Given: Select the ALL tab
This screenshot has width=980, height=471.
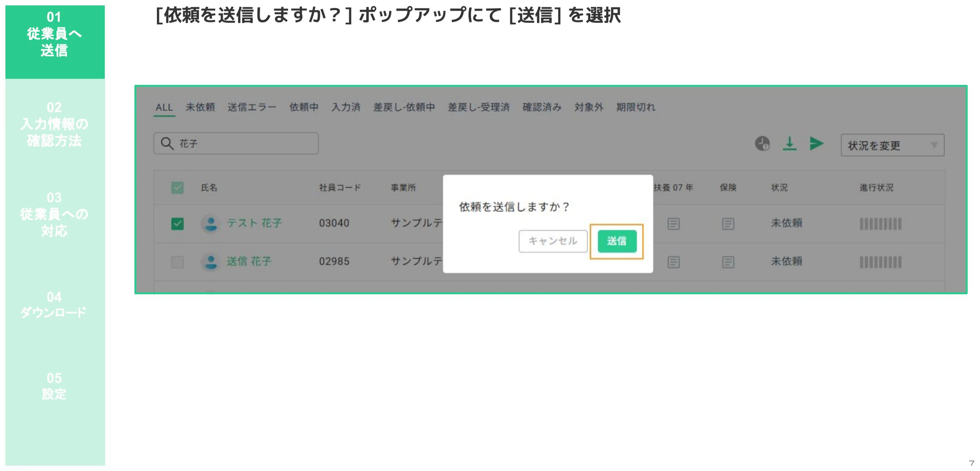Looking at the screenshot, I should (x=164, y=107).
